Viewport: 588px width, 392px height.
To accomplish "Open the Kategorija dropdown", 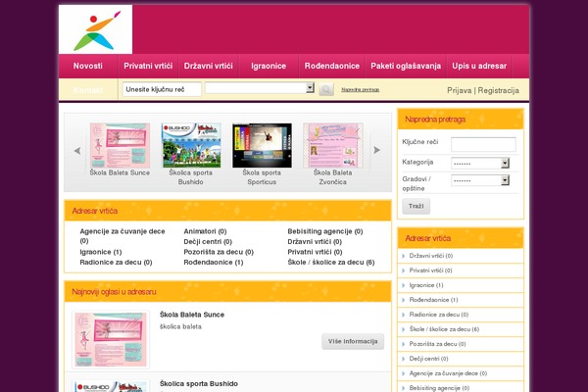I will pyautogui.click(x=480, y=163).
